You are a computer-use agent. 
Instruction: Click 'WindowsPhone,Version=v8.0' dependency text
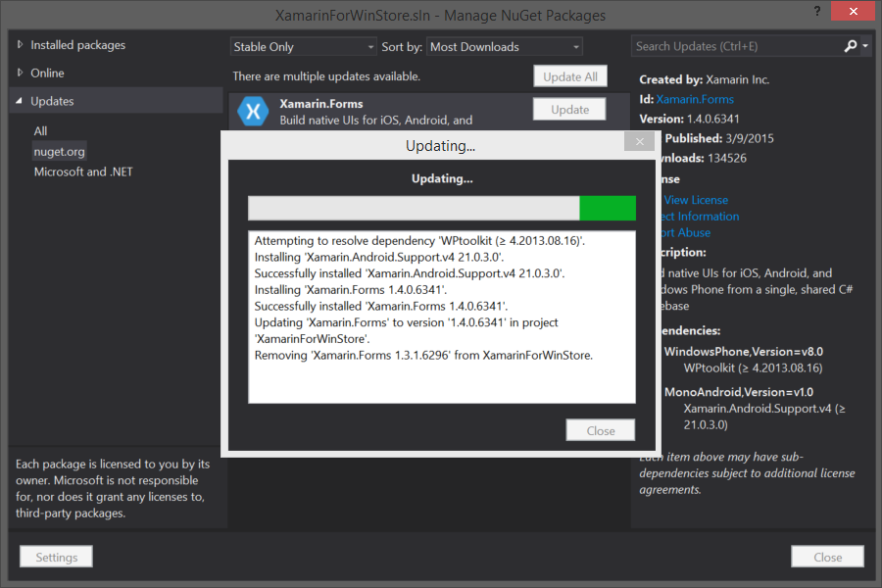744,352
